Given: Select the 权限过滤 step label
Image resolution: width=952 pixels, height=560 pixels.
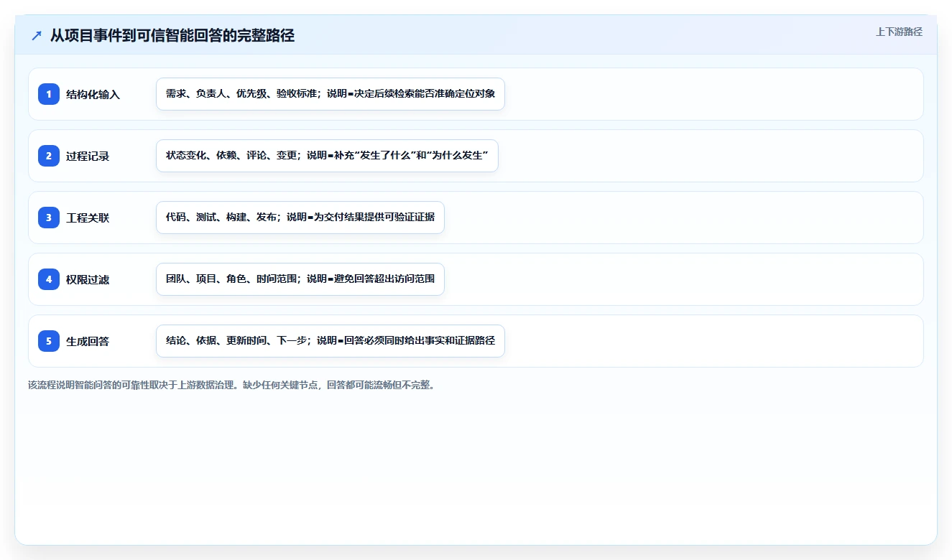Looking at the screenshot, I should [x=88, y=279].
